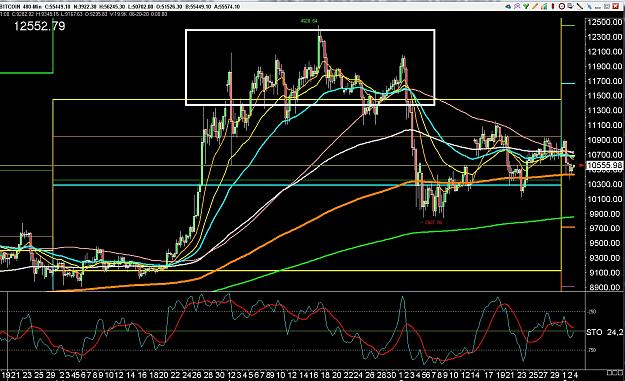Click the 12300.00 price axis label

pos(605,37)
